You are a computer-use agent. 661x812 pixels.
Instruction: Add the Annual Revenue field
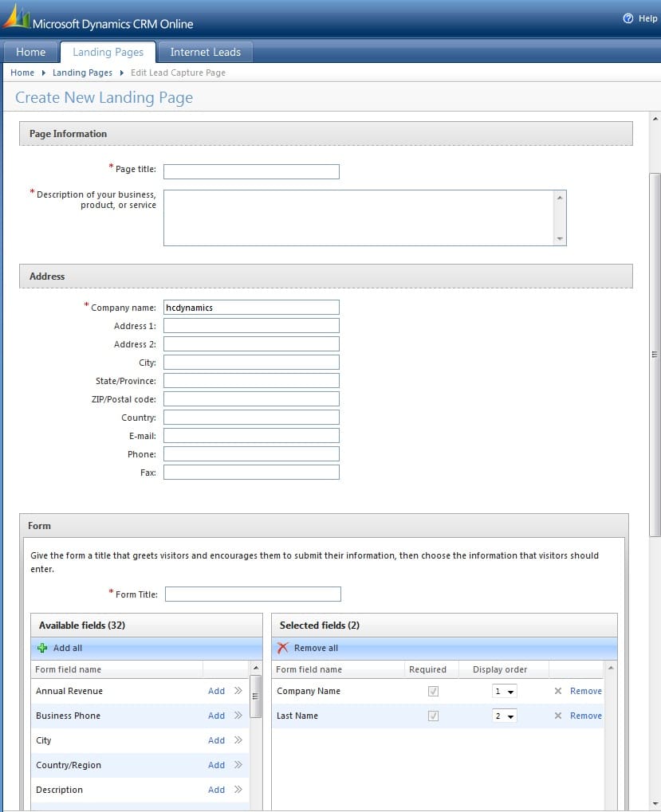click(217, 691)
